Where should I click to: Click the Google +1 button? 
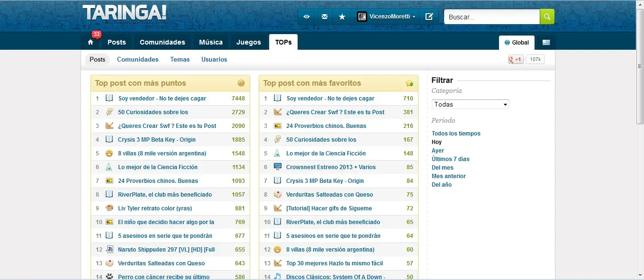516,59
